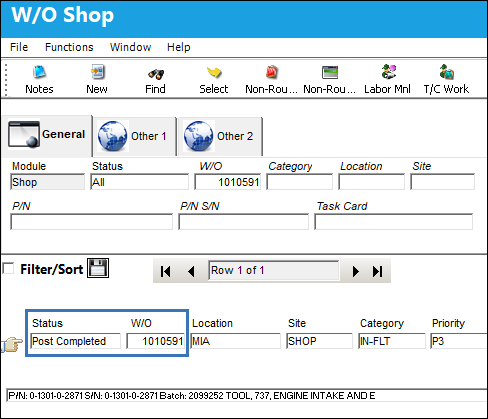
Task: Go to first row in navigator
Action: coord(165,271)
